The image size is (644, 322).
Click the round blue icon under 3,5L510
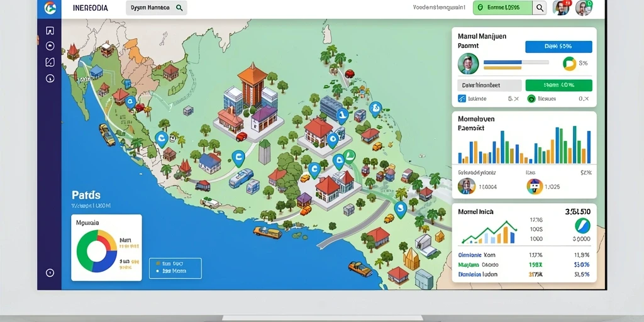tap(582, 226)
